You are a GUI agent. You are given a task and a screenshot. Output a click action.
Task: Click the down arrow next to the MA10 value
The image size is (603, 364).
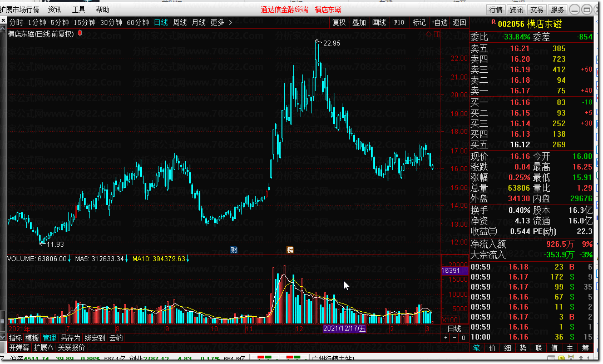(187, 259)
